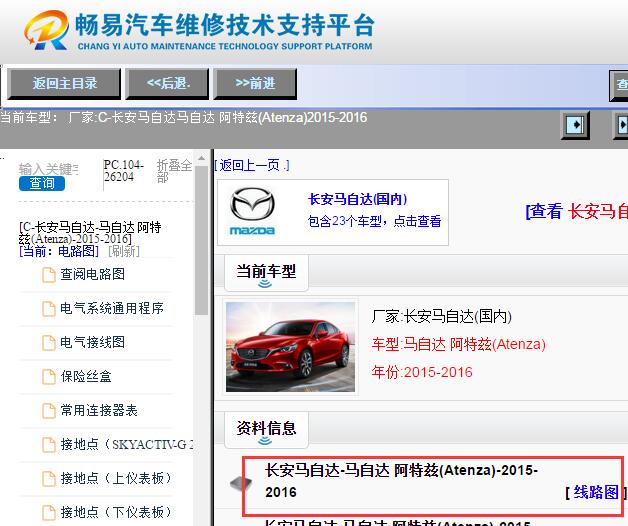Screen dimensions: 628x526
Task: Click the [刷新] refresh link
Action: pyautogui.click(x=124, y=251)
